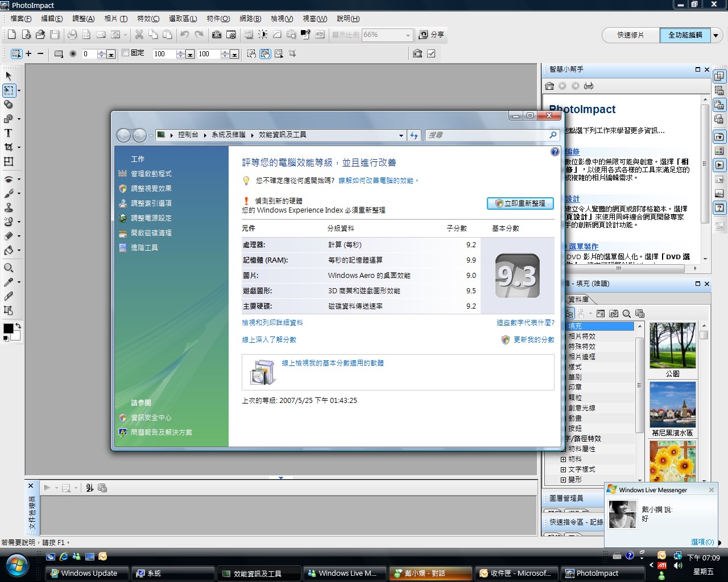Open the 編輯(E) menu
Screen dimensions: 728x582
pos(52,19)
